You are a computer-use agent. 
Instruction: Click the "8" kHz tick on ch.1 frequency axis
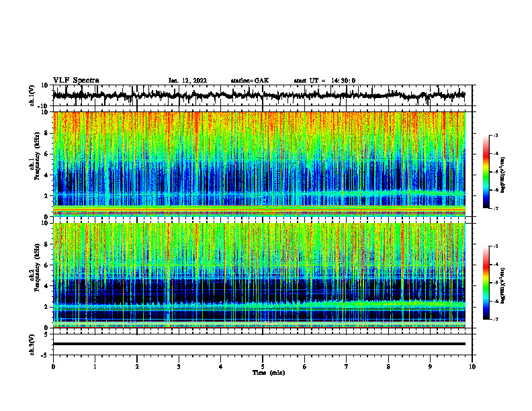click(46, 133)
